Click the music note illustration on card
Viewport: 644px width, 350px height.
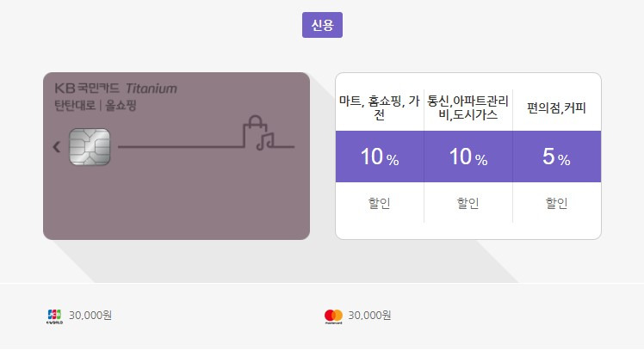point(265,141)
